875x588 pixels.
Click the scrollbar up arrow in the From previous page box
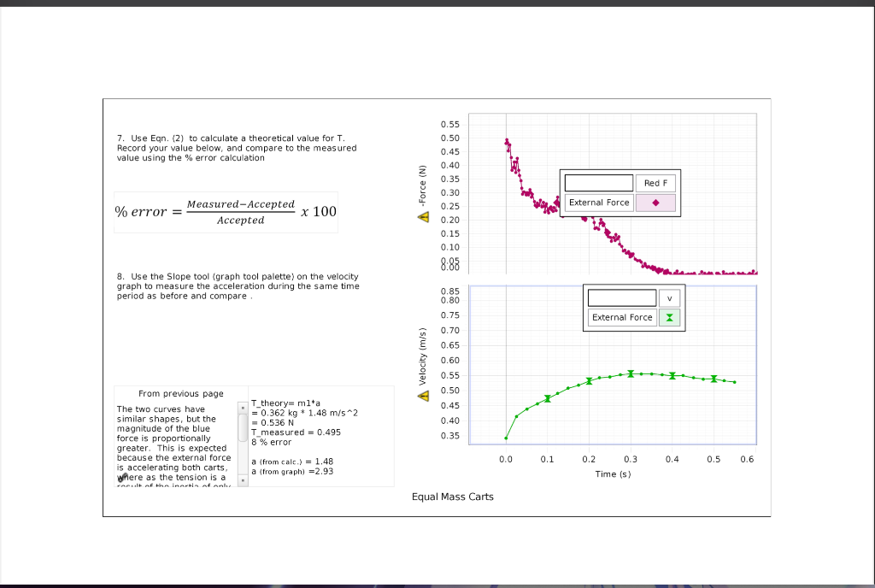coord(243,409)
